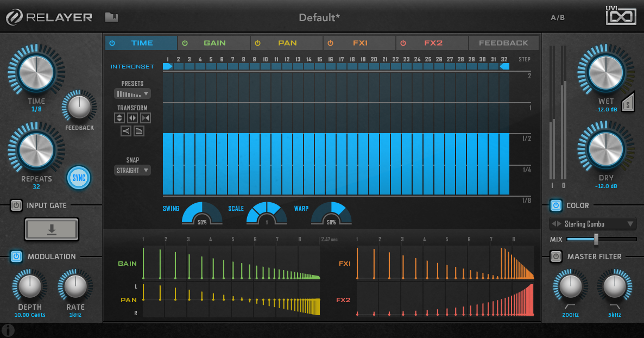
Task: Switch to the Feedback tab
Action: [x=503, y=43]
